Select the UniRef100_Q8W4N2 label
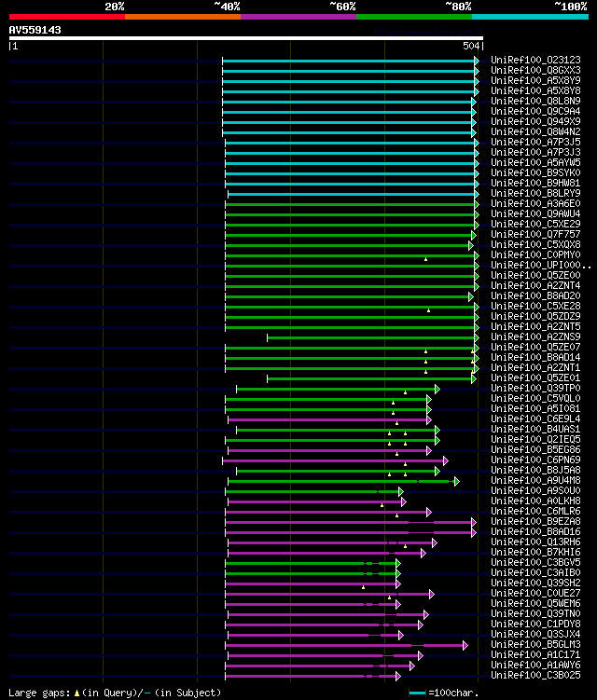Image resolution: width=597 pixels, height=700 pixels. pos(535,132)
